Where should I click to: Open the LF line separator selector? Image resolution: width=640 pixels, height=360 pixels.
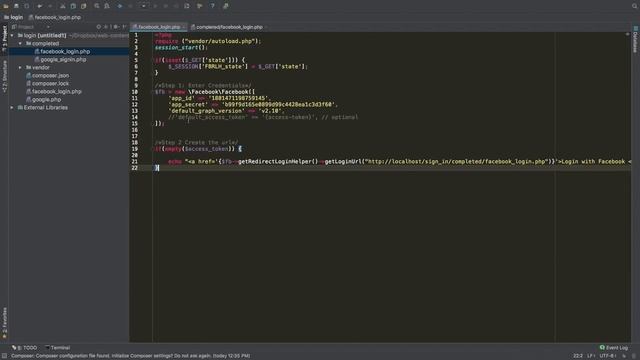(x=591, y=356)
